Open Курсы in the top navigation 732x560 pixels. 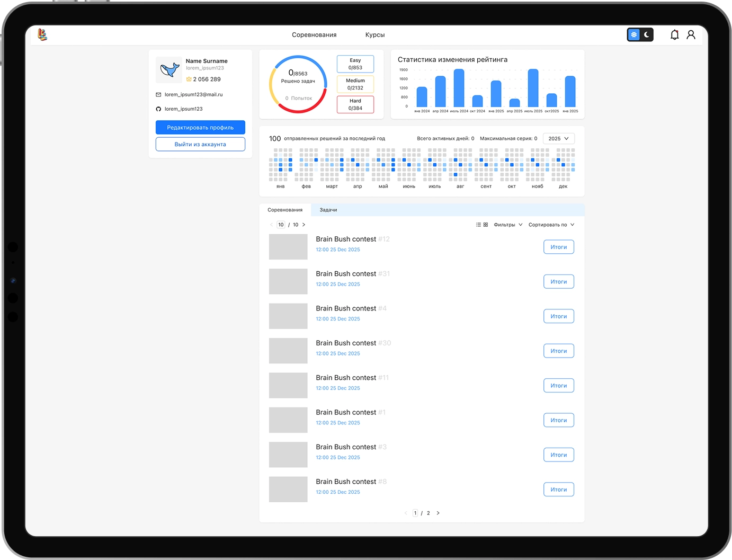coord(374,35)
